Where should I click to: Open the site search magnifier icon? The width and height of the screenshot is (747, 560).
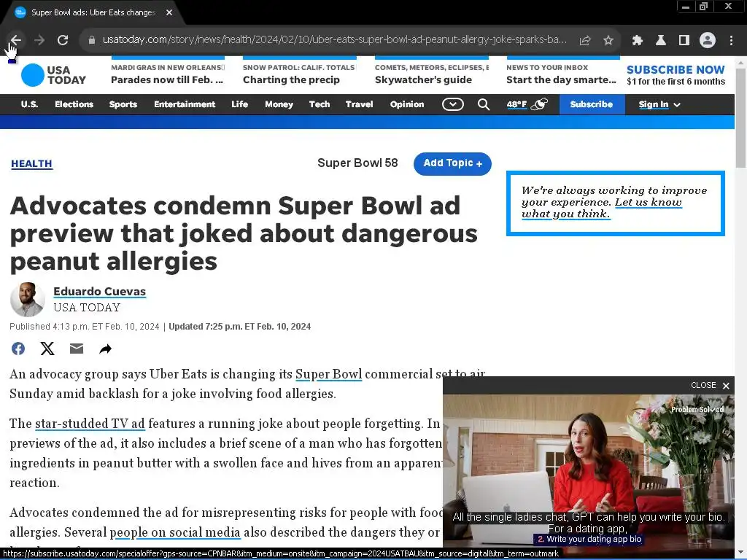tap(484, 104)
